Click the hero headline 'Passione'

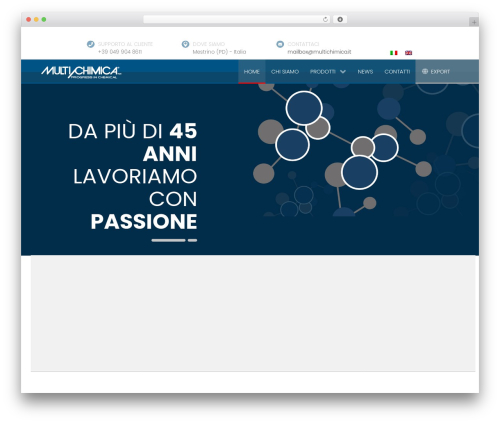[144, 222]
